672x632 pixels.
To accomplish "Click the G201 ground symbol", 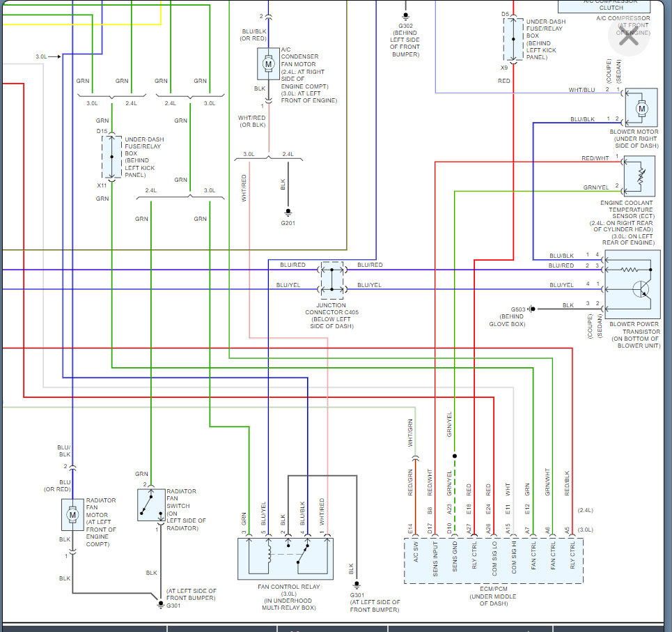I will 288,213.
